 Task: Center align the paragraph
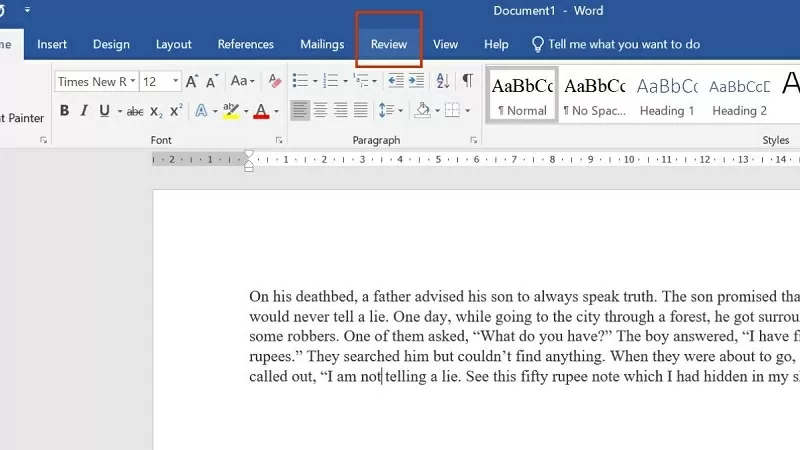point(321,110)
